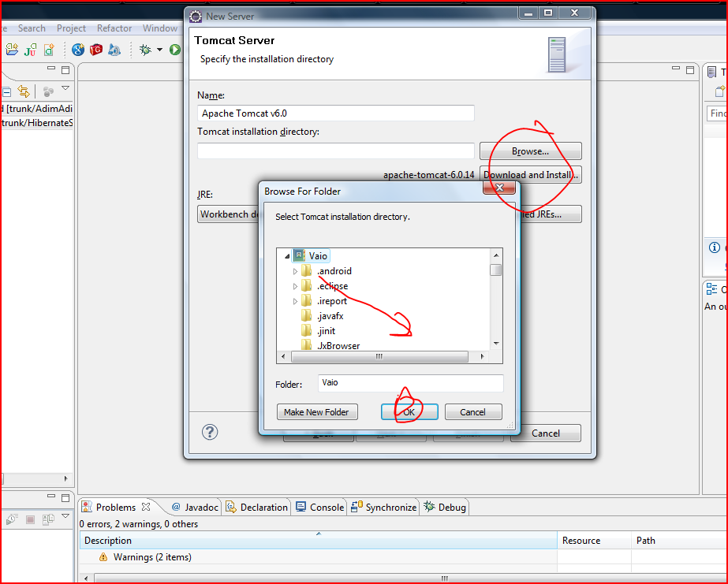Click the folder tree vertical scrollbar thumb
The height and width of the screenshot is (584, 728).
[x=496, y=270]
